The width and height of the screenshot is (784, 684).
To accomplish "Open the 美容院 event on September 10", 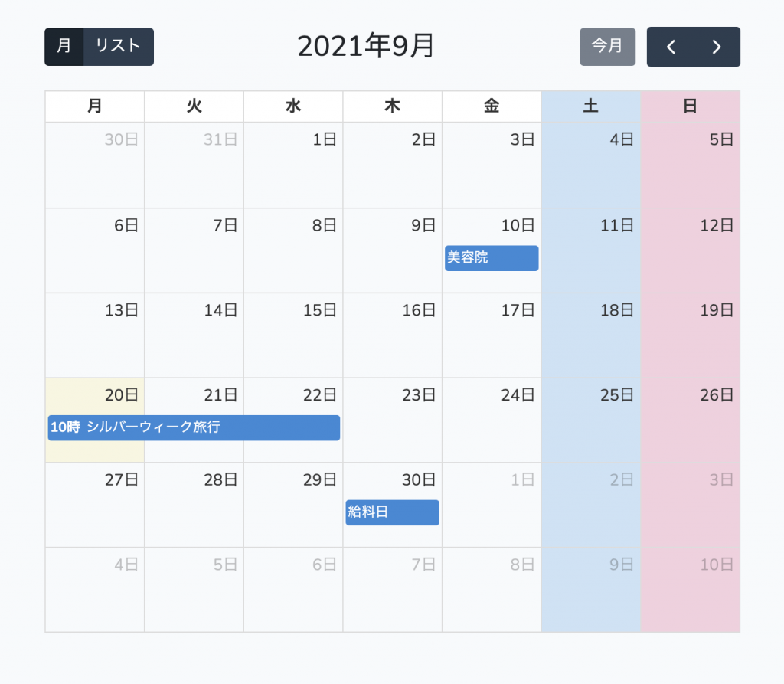I will click(x=492, y=258).
